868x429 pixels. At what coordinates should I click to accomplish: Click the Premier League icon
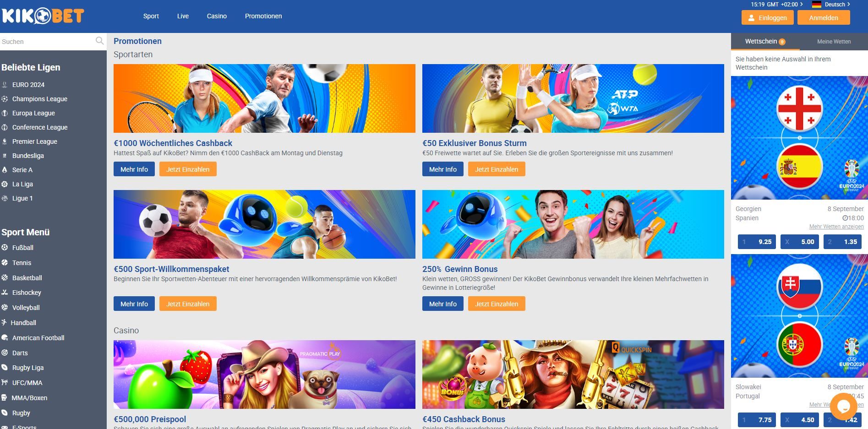5,141
